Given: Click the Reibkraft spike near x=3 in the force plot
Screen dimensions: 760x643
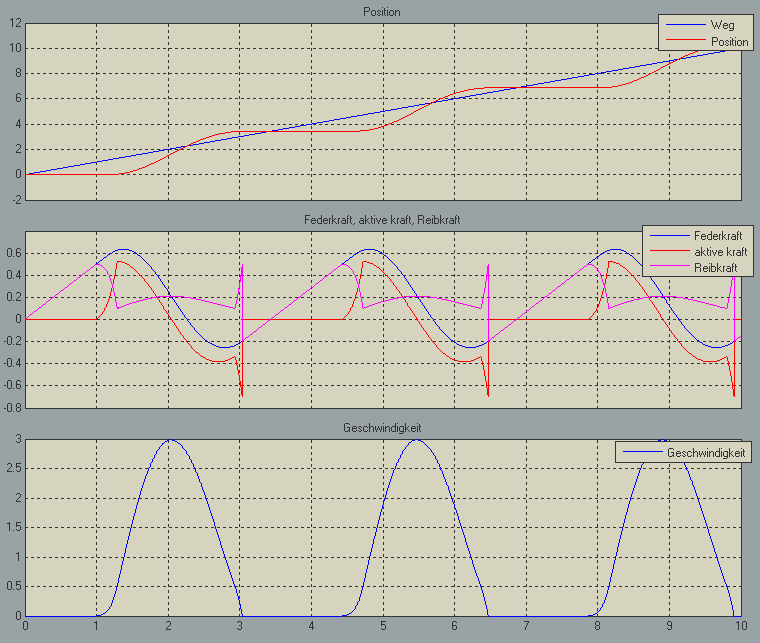Looking at the screenshot, I should point(242,266).
